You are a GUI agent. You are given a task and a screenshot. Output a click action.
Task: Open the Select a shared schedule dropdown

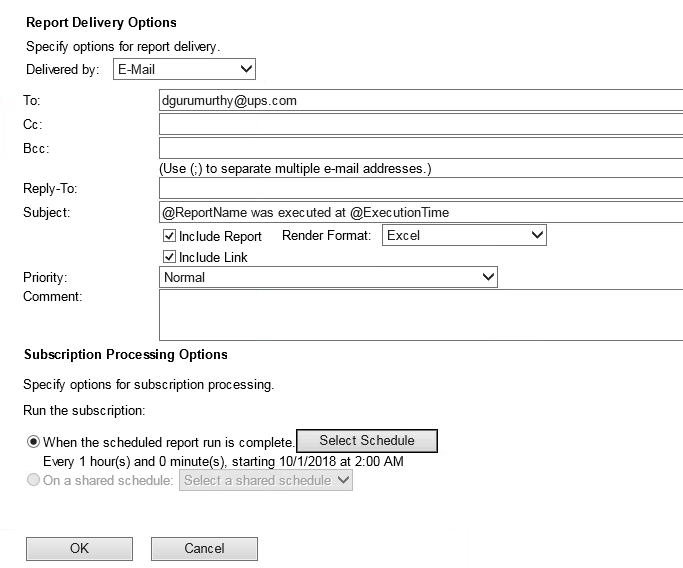coord(265,481)
